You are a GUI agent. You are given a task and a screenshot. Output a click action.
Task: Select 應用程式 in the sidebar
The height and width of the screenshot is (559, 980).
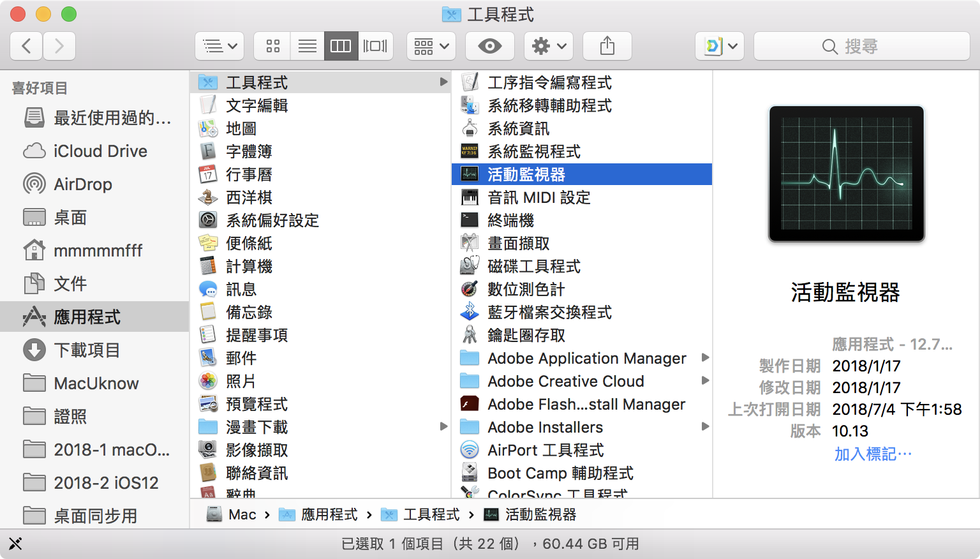point(94,317)
